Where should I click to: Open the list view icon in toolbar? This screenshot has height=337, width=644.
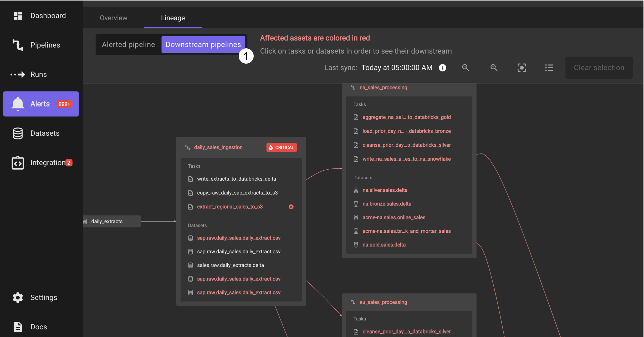[x=549, y=68]
